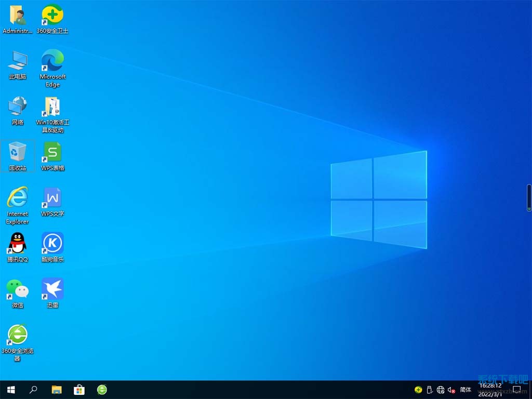Viewport: 532px width, 399px height.
Task: Select the 360安全浏览器 desktop shortcut
Action: (18, 336)
